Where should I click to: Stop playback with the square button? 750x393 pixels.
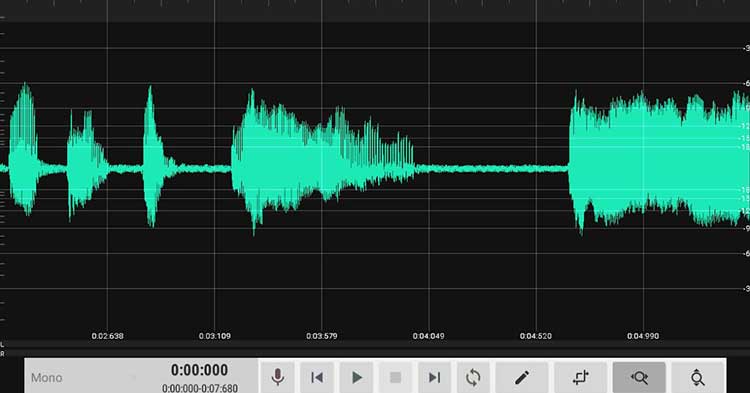(x=395, y=378)
